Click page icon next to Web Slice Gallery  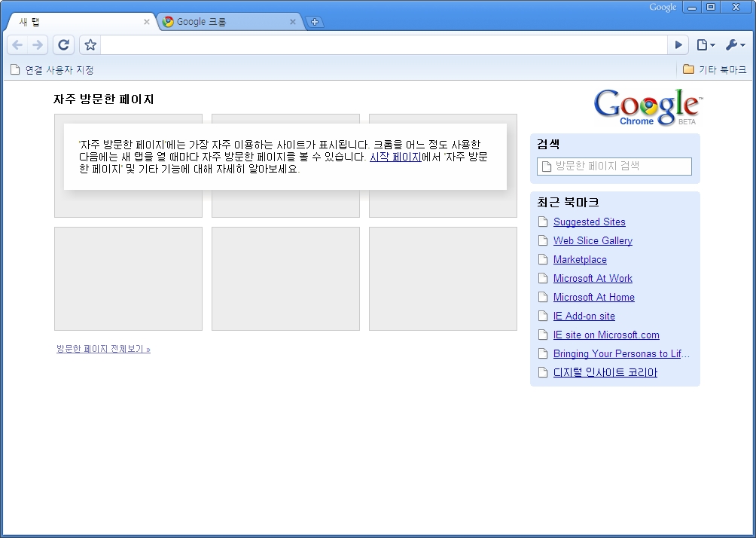pyautogui.click(x=543, y=240)
